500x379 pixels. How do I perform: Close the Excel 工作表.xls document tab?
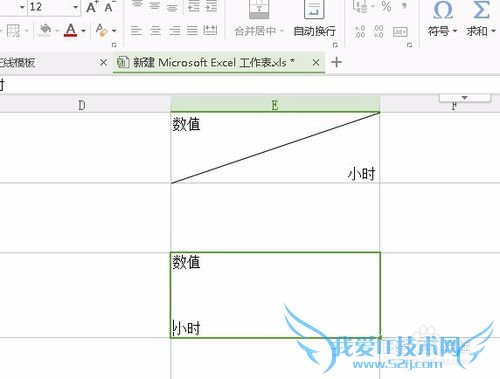[316, 62]
